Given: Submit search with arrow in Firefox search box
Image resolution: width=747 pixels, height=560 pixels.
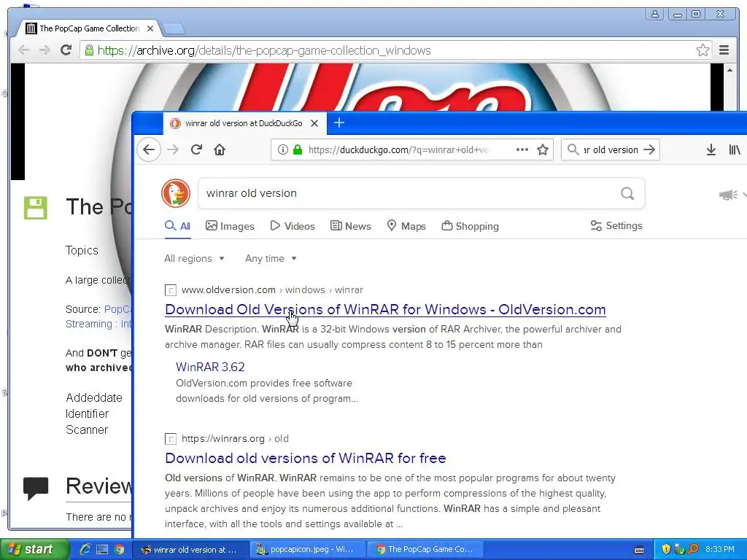Looking at the screenshot, I should (x=649, y=149).
